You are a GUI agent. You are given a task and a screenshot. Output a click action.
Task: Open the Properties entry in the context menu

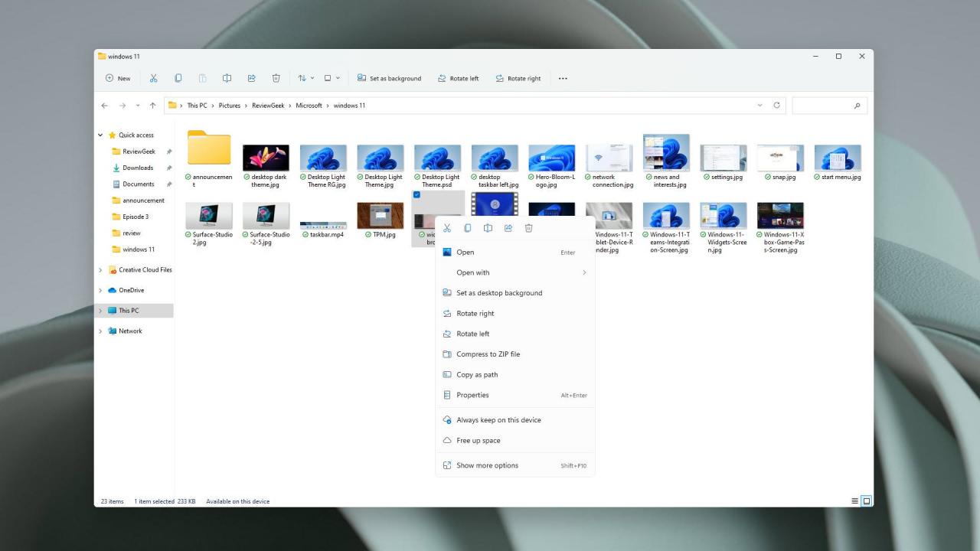(472, 395)
